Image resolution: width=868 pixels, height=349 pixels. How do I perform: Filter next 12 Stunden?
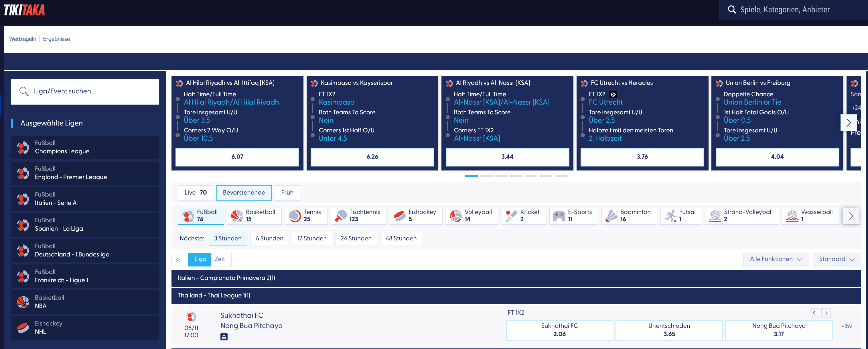(x=312, y=238)
